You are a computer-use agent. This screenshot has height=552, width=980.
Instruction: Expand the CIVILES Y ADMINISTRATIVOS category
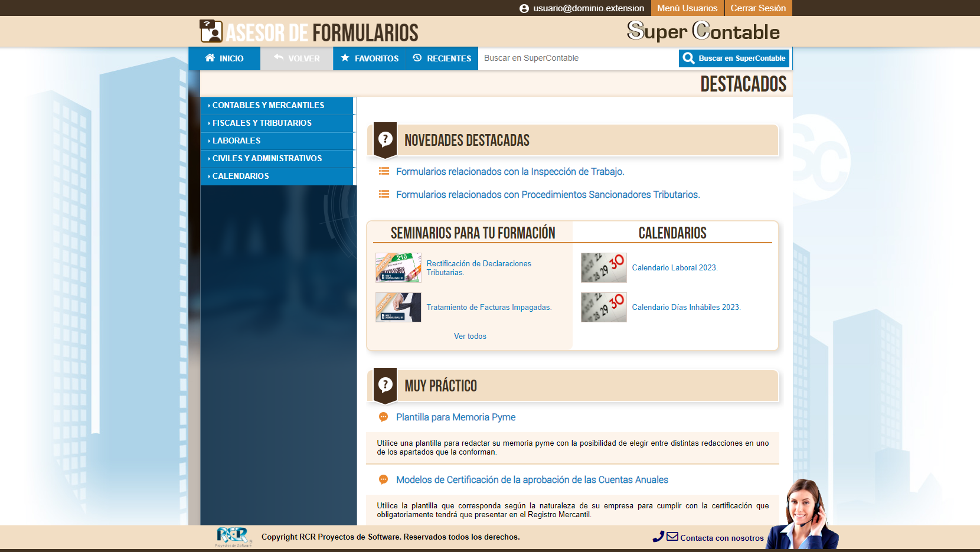point(277,159)
